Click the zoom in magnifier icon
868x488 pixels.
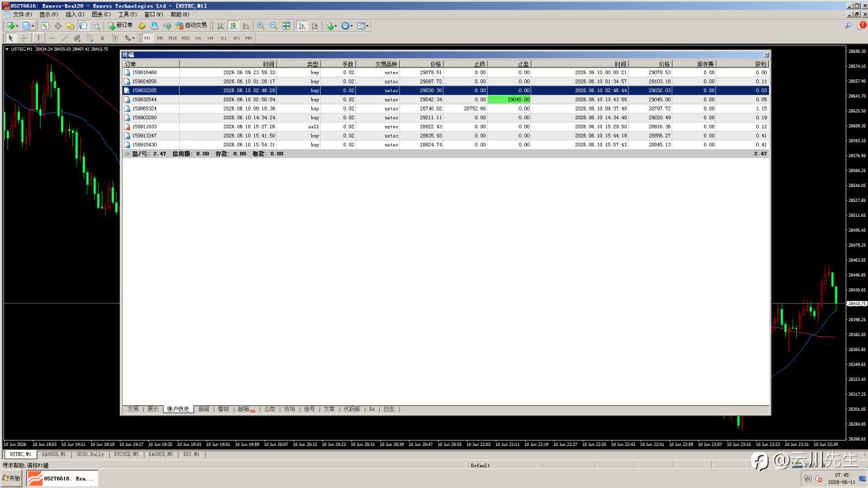coord(260,26)
